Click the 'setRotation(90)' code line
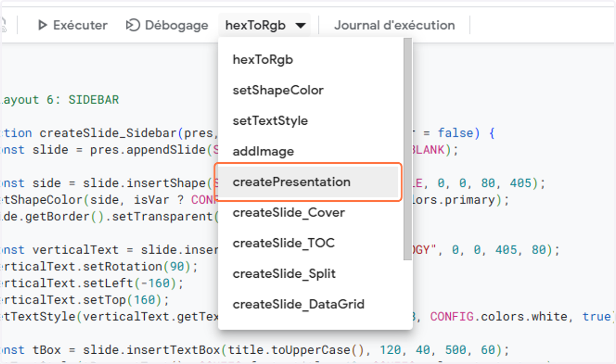 click(99, 267)
